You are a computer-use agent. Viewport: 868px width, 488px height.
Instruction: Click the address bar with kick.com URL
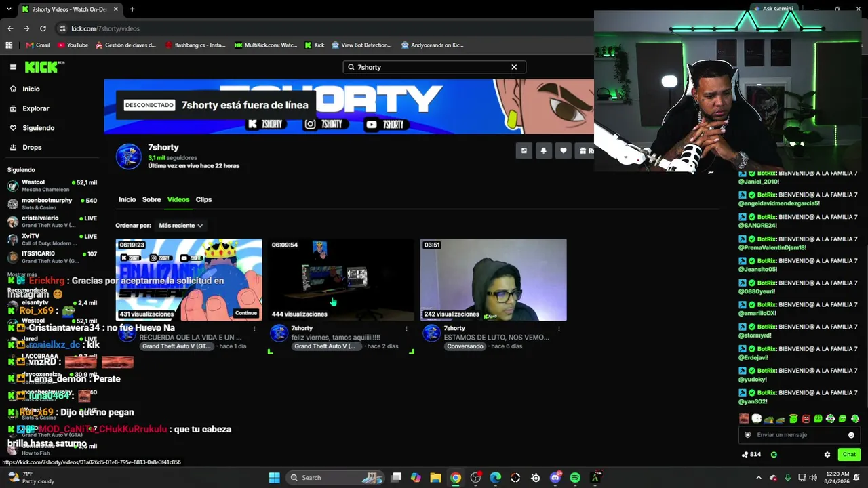(x=325, y=28)
